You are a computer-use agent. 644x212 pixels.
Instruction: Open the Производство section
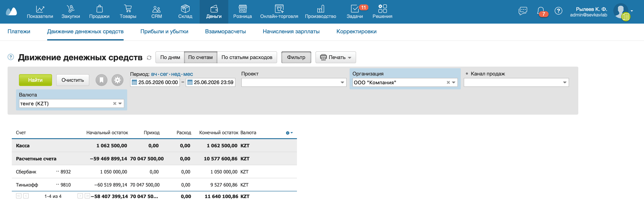pos(321,12)
